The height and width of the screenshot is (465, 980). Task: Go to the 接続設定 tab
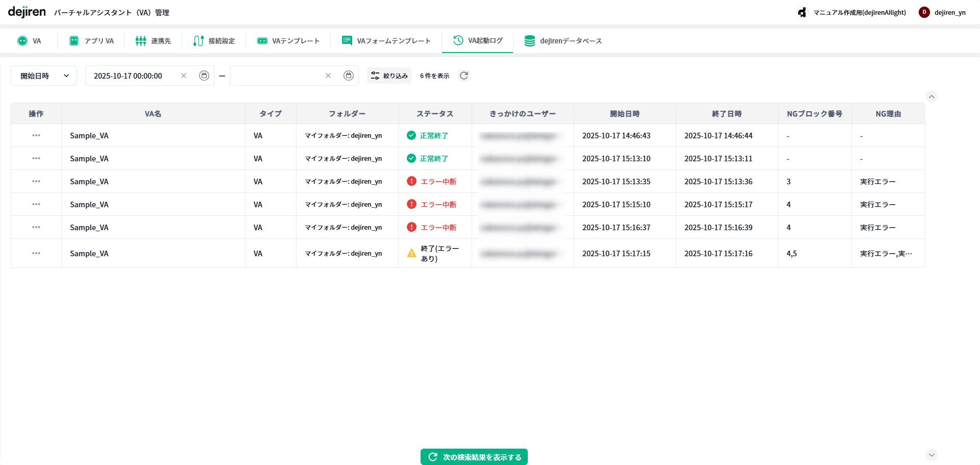[x=214, y=41]
